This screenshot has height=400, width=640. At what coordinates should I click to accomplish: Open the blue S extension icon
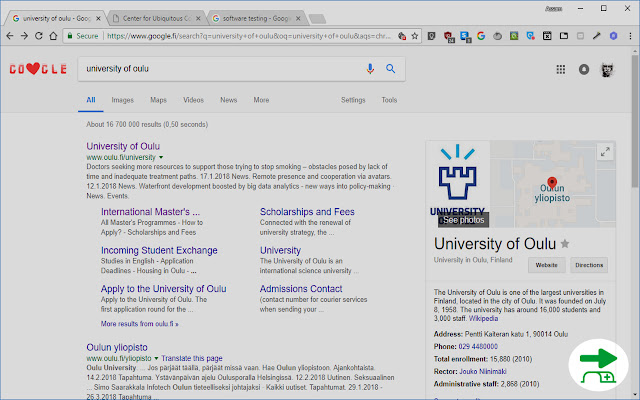(465, 36)
